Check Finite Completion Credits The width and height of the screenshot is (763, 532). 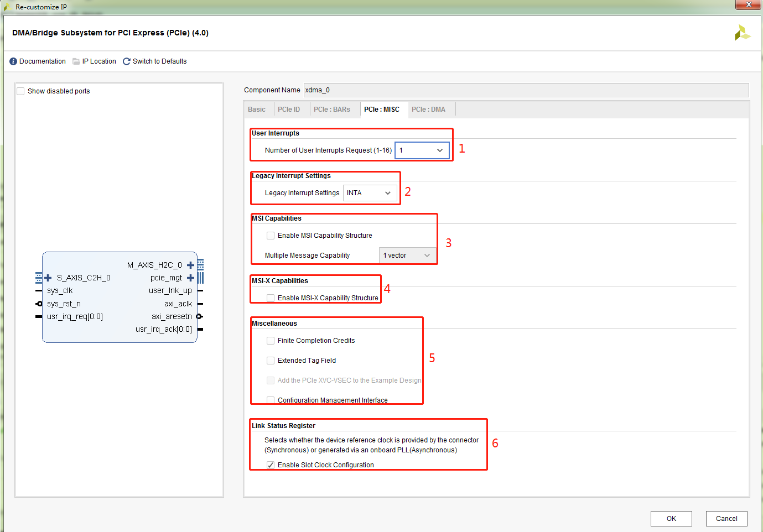271,341
